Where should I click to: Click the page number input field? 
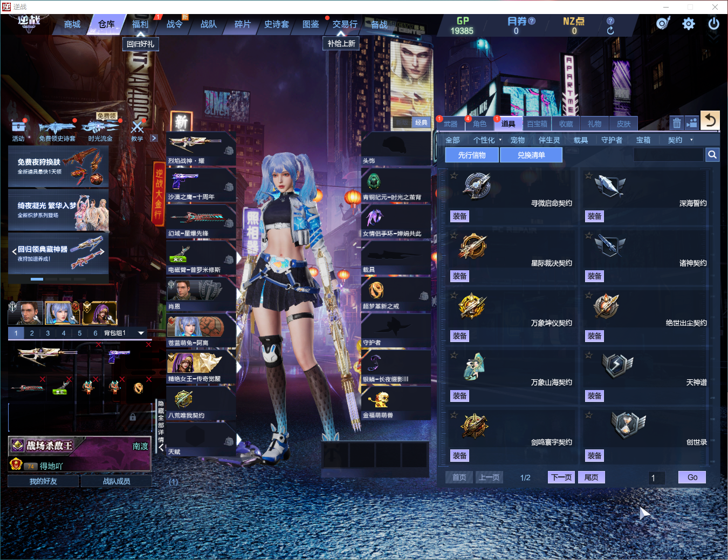(x=657, y=478)
